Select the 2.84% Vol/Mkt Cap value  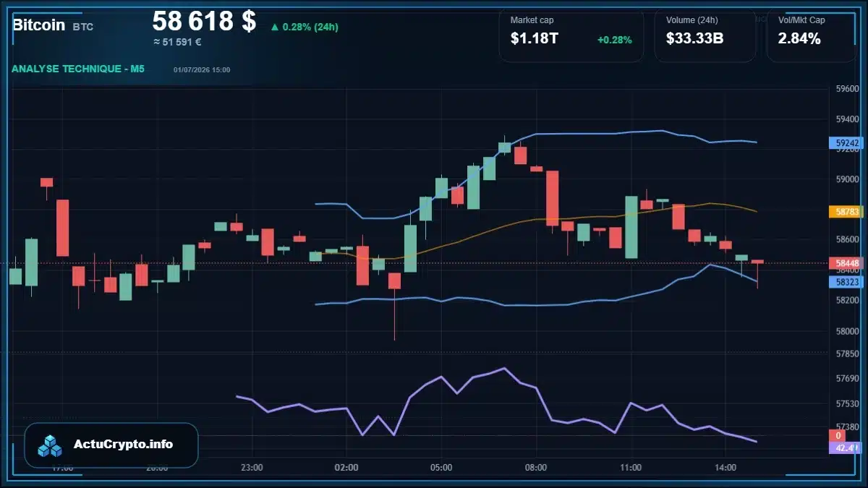pyautogui.click(x=799, y=39)
